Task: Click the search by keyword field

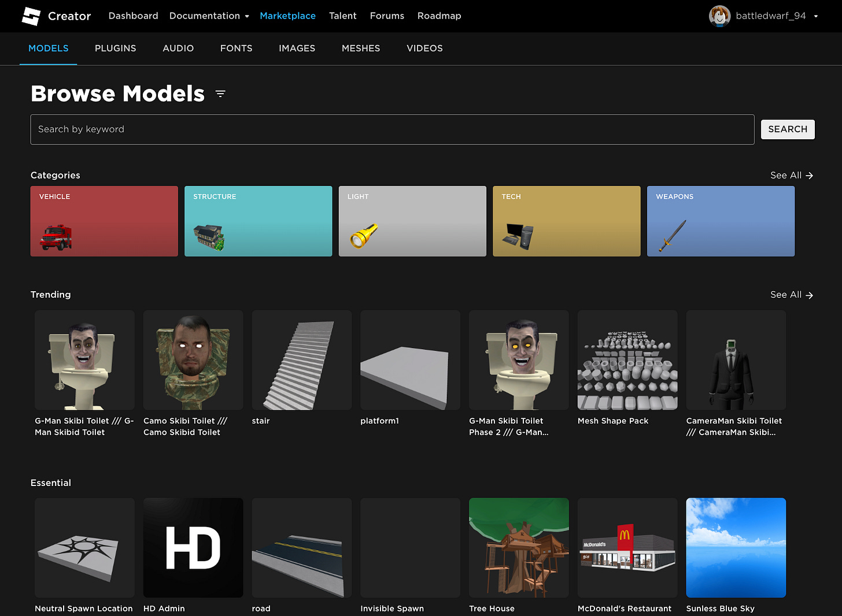Action: coord(392,129)
